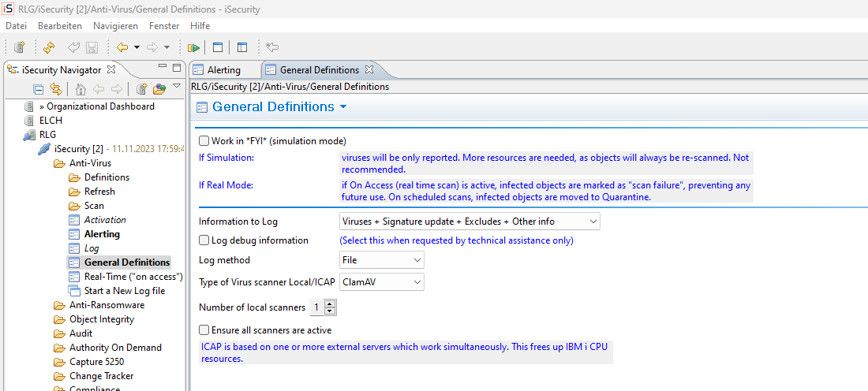Maximize the iSecurity Navigator panel
Image resolution: width=868 pixels, height=391 pixels.
[x=177, y=68]
